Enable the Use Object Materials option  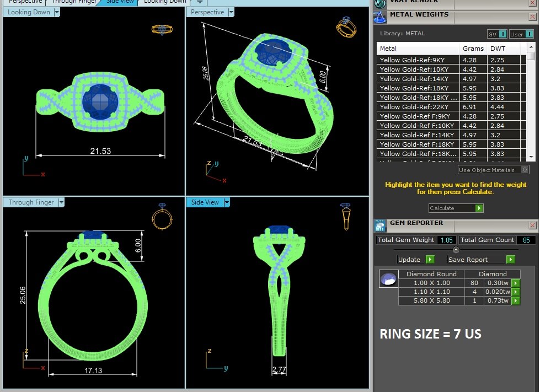525,170
